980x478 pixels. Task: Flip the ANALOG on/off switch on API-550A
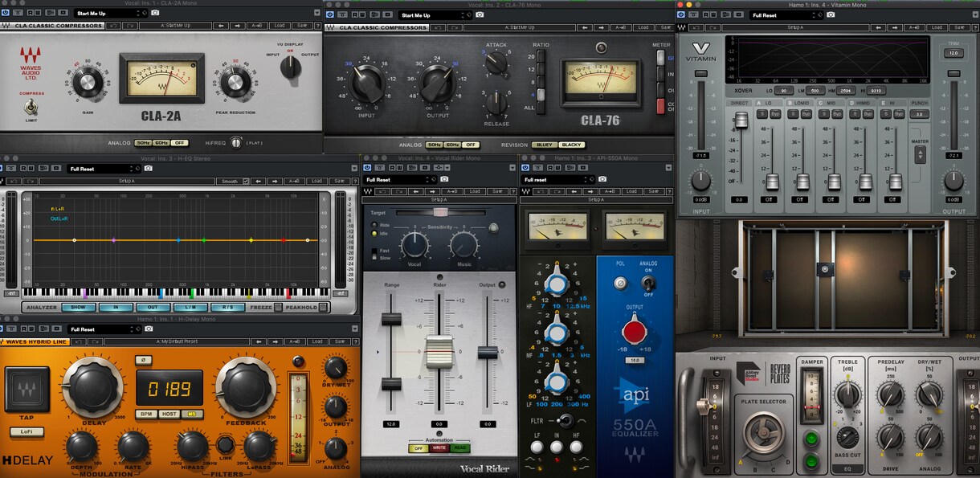coord(648,283)
